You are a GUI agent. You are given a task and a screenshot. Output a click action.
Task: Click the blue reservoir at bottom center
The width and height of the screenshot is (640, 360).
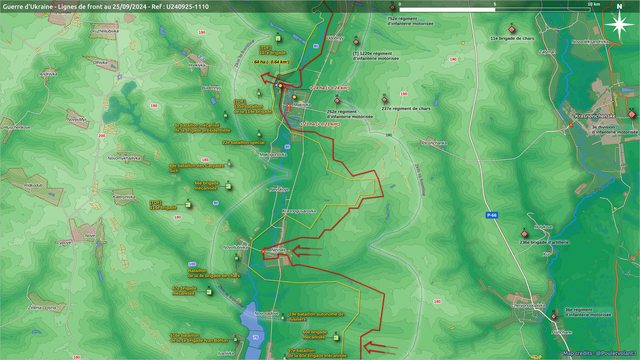tap(253, 331)
